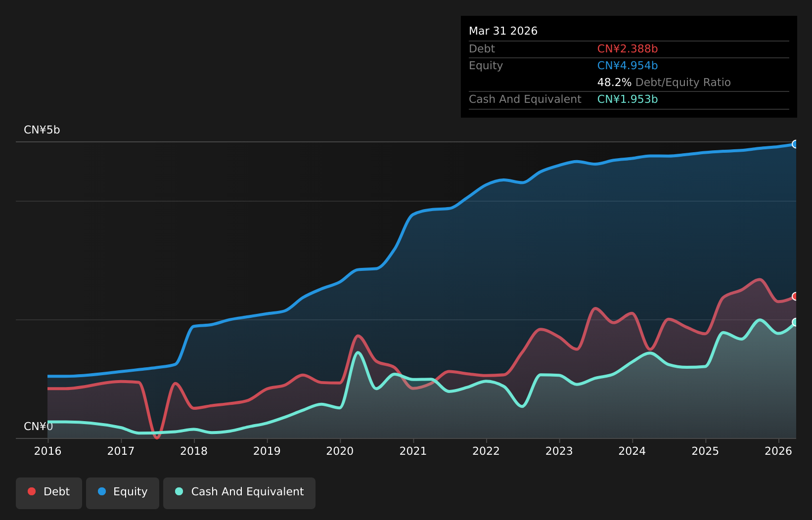Click the CN¥0 y-axis label
Screen dimensions: 812x520
pyautogui.click(x=39, y=427)
